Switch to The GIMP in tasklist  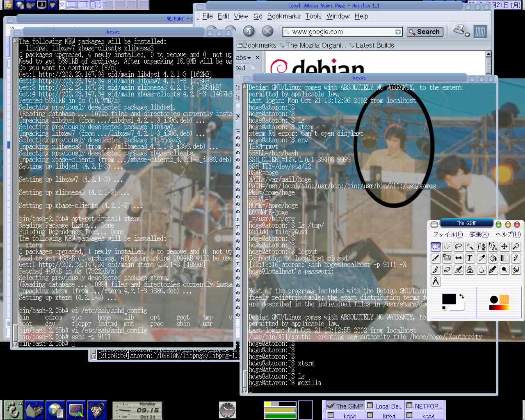pos(345,406)
